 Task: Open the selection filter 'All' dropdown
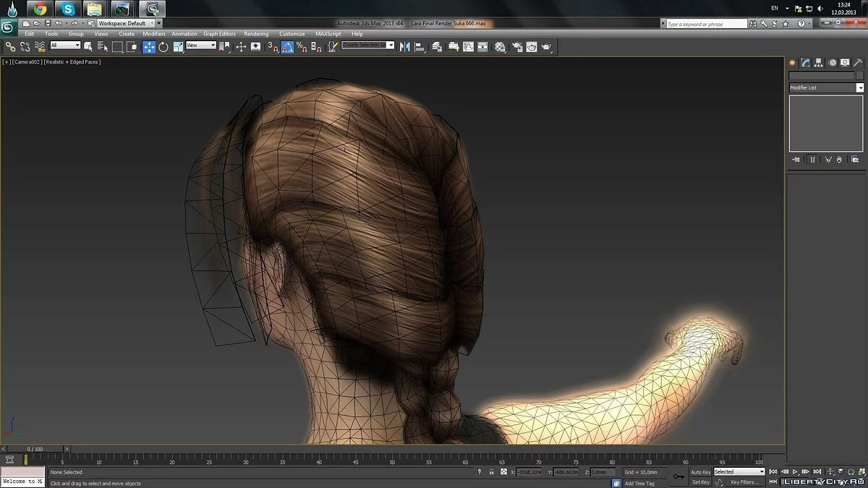click(65, 46)
